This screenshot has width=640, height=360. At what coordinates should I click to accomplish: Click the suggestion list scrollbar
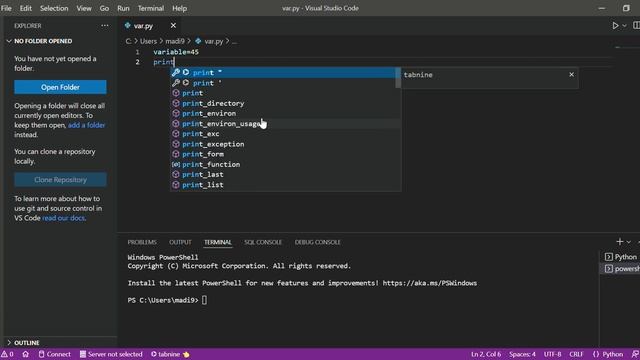click(x=398, y=78)
